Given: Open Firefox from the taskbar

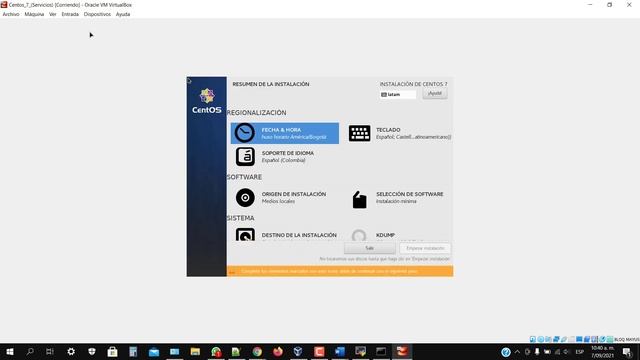Looking at the screenshot, I should click(278, 351).
